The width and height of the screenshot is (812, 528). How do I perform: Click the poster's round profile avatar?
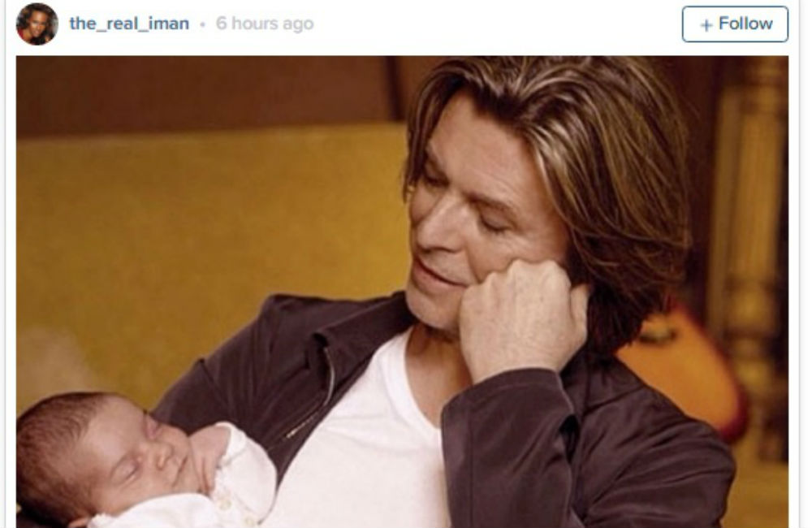(x=37, y=24)
